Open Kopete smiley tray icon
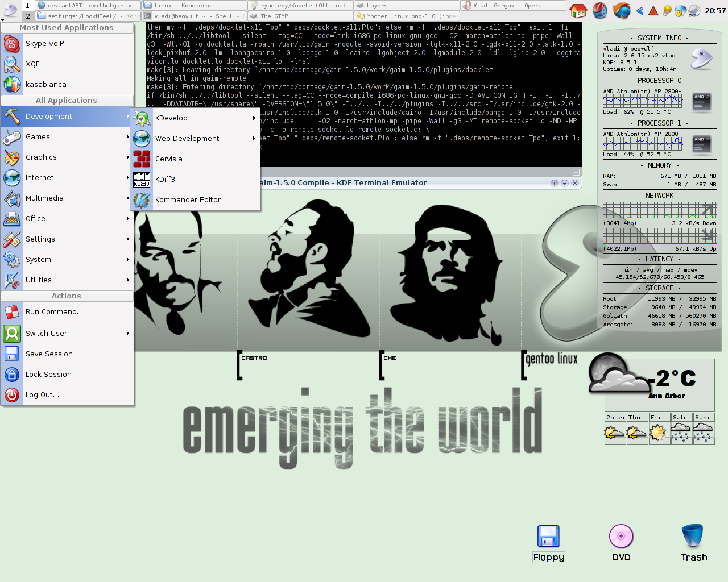 680,10
